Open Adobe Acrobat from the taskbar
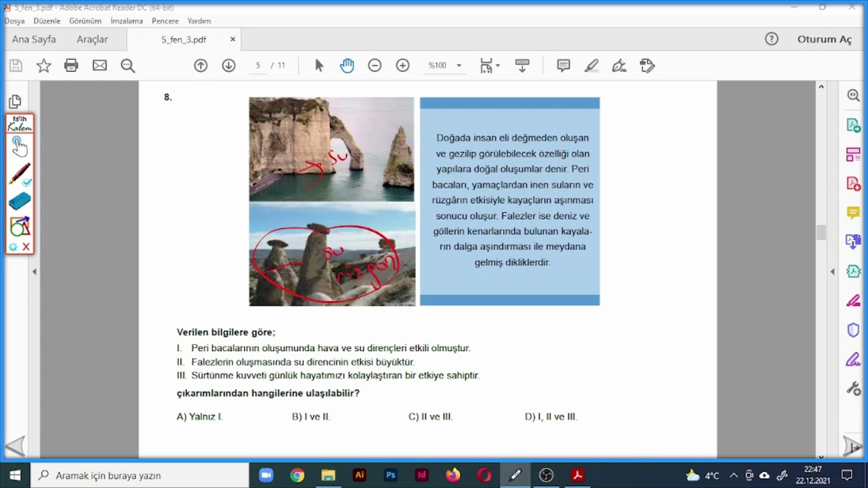Screen dimensions: 868x488 [578, 475]
